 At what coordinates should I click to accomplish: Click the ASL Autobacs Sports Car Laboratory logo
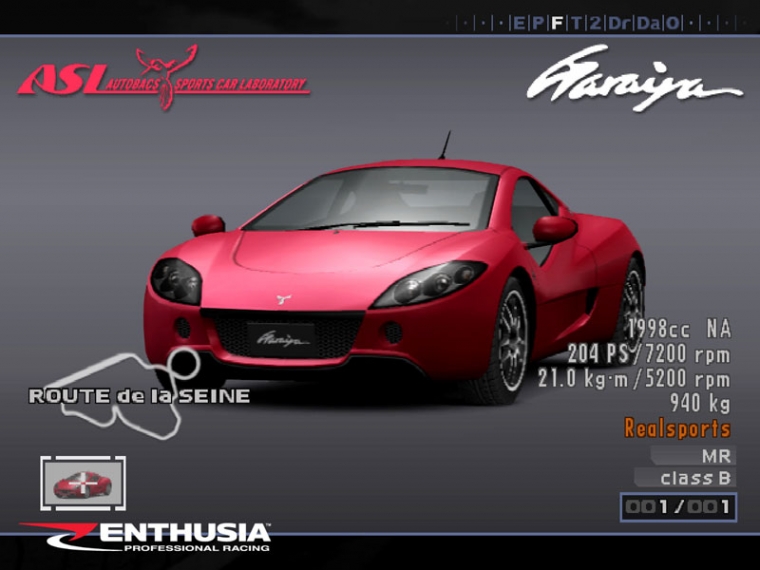164,78
